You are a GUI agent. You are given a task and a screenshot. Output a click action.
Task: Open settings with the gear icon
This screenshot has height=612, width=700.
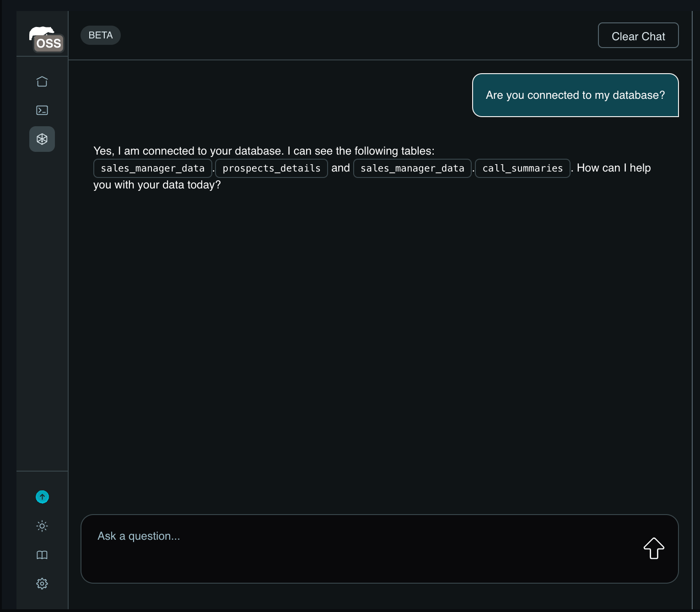click(42, 584)
